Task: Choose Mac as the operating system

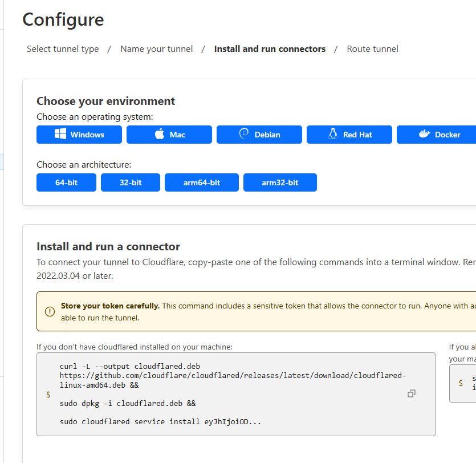Action: 169,135
